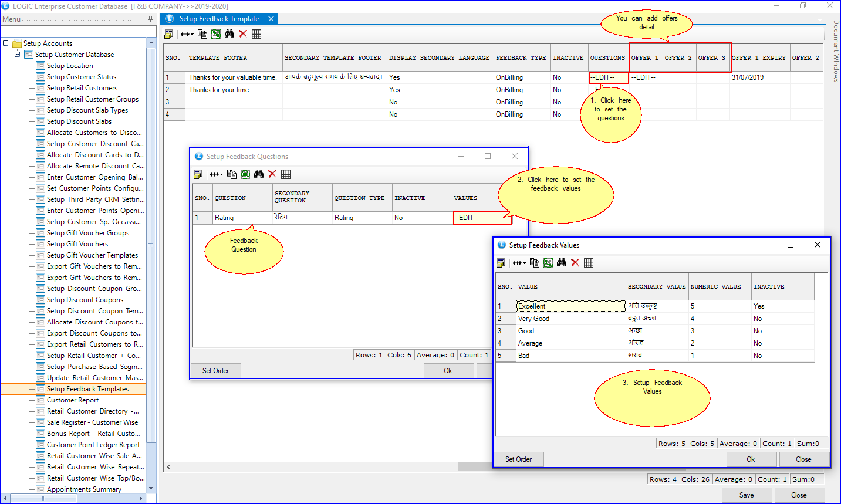841x504 pixels.
Task: Click --EDIT-- cell in Questions column row 1
Action: (x=608, y=77)
